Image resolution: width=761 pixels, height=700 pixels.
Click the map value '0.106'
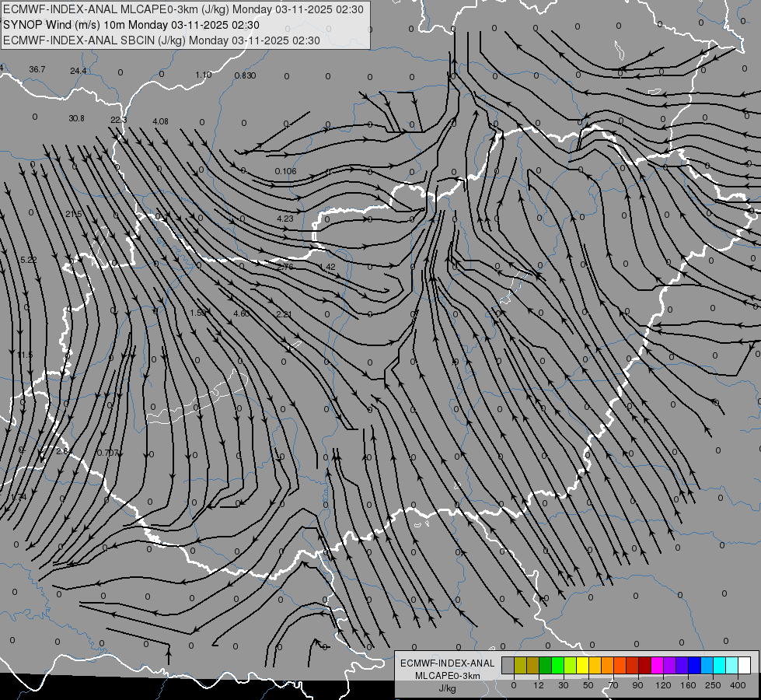(x=285, y=171)
